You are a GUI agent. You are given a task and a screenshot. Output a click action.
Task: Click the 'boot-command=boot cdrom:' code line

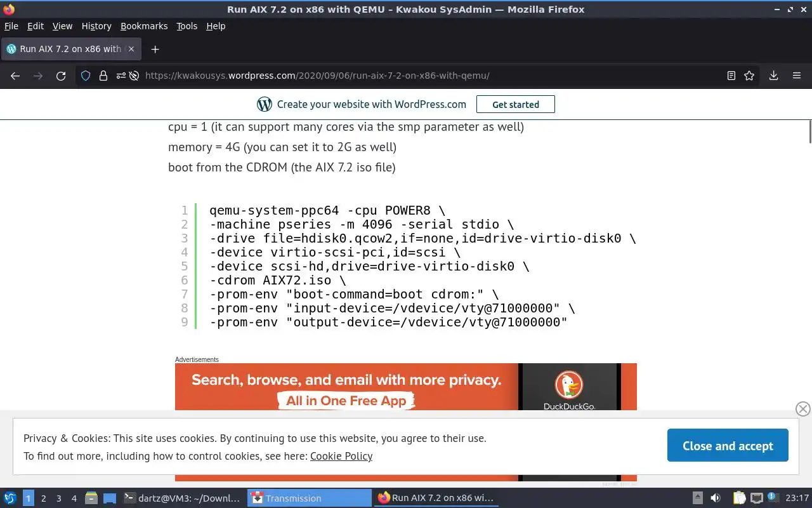pos(354,294)
